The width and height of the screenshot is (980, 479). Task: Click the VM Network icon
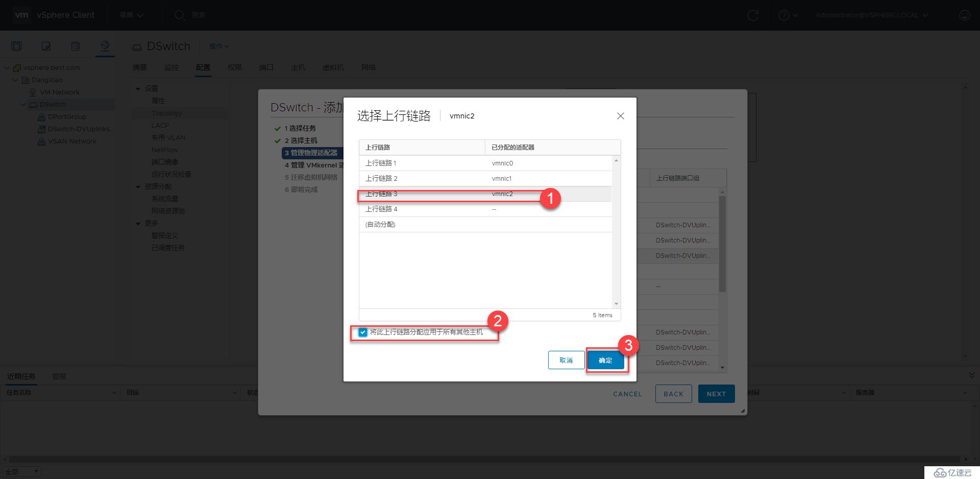point(33,92)
